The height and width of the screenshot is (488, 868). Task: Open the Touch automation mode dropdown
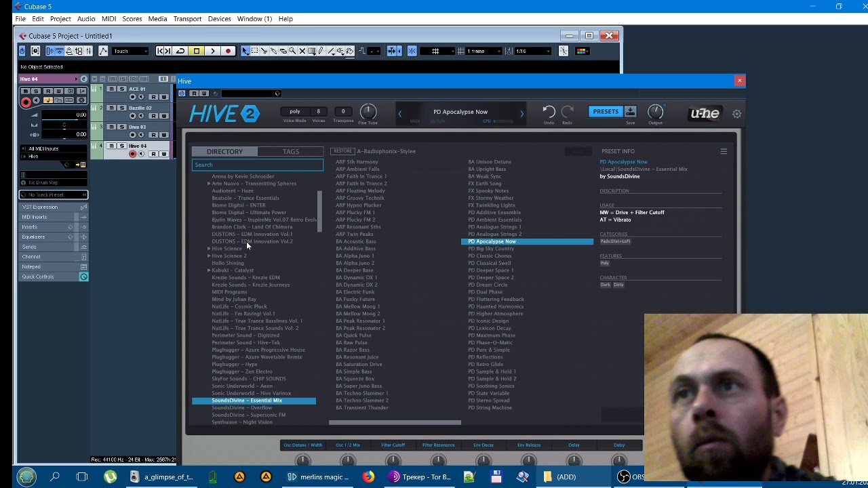pyautogui.click(x=131, y=51)
